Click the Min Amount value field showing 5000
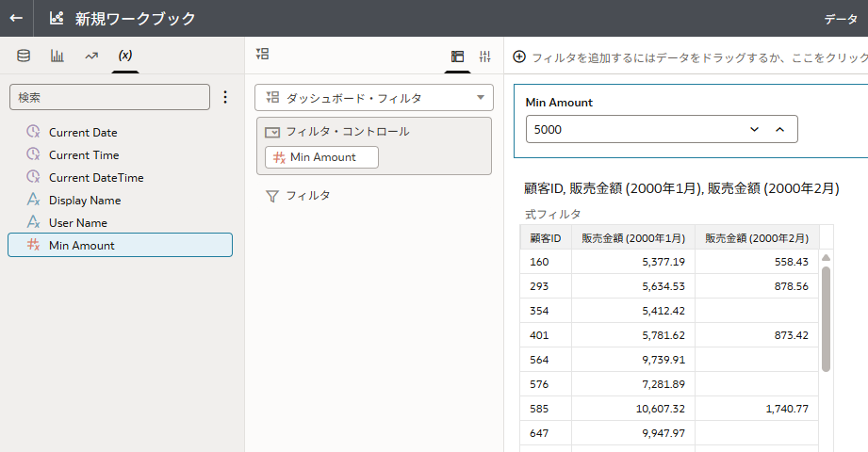868x452 pixels. coord(662,129)
